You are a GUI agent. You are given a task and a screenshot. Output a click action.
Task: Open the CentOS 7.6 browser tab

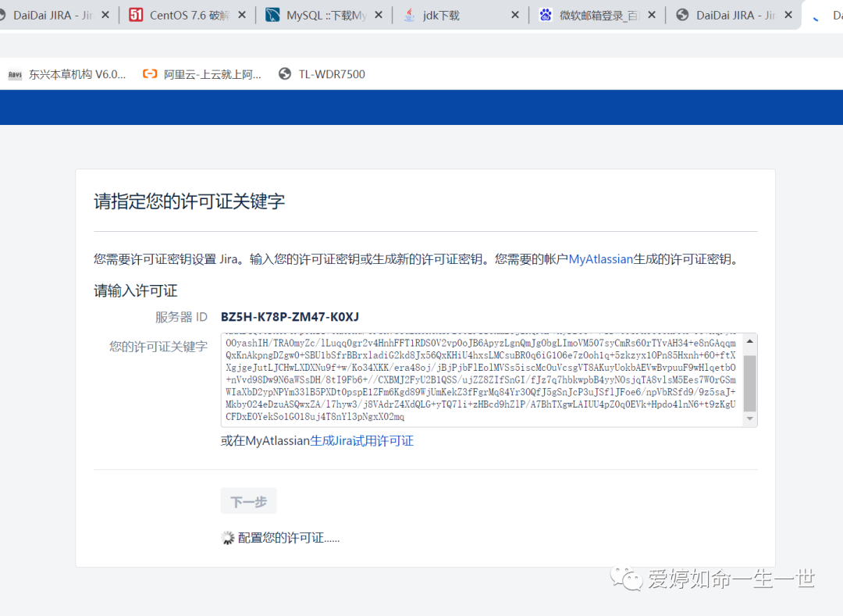[x=187, y=15]
